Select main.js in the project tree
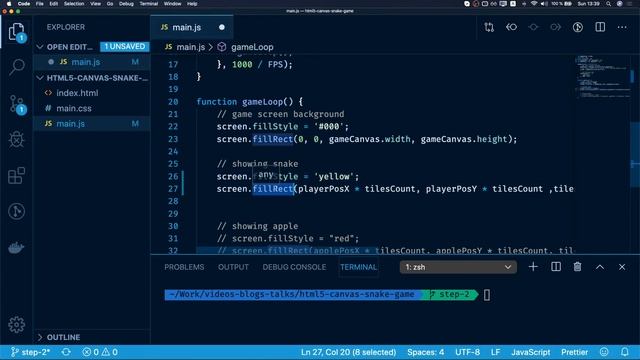640x360 pixels. [92, 124]
